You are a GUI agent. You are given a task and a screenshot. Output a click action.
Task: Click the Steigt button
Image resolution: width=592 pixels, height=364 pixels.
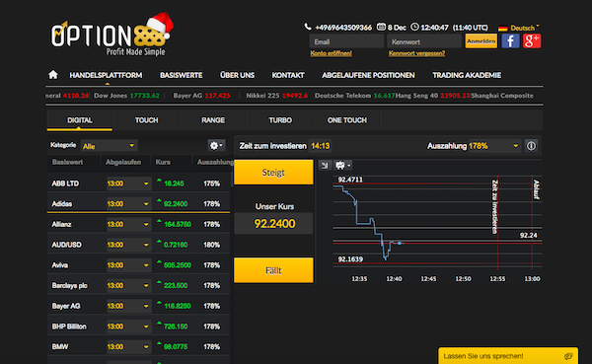point(273,173)
